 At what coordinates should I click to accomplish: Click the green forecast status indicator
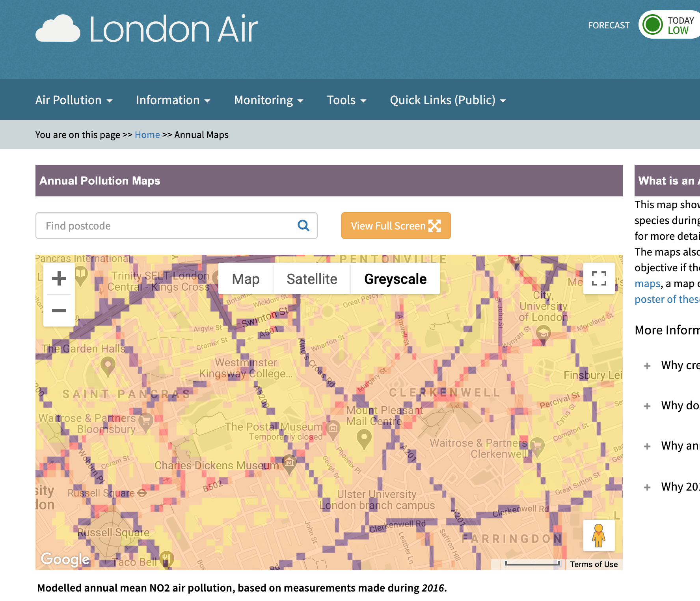click(x=653, y=25)
